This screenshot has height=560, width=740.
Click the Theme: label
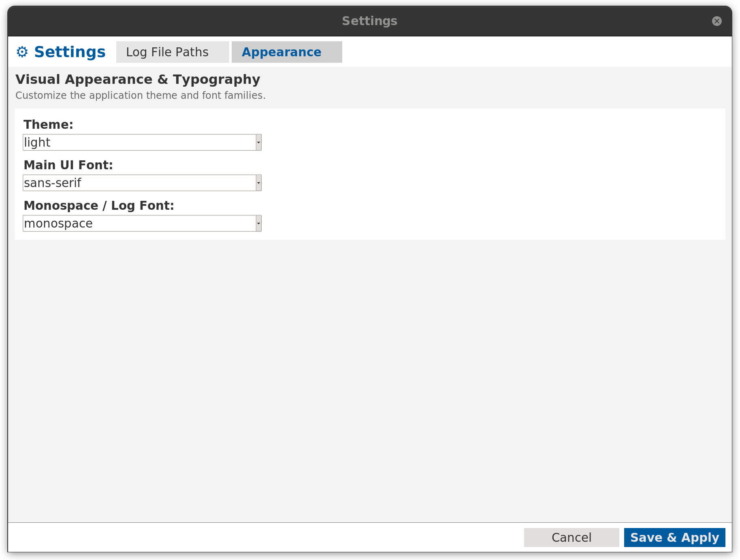48,124
